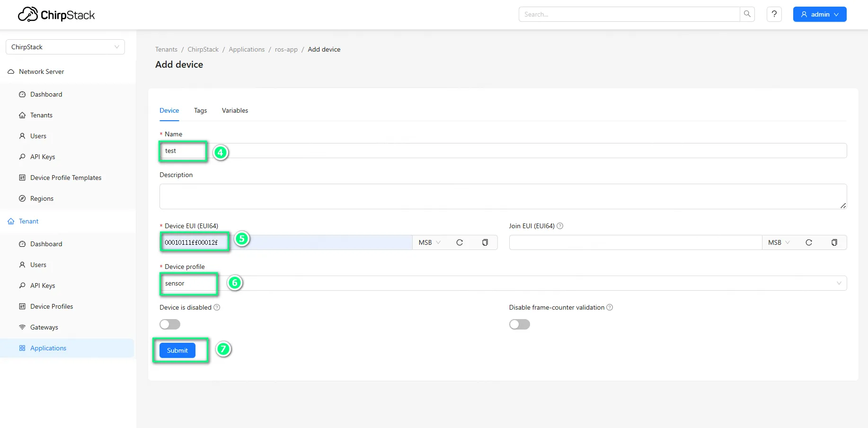Go to ros-app in breadcrumb

(x=286, y=49)
